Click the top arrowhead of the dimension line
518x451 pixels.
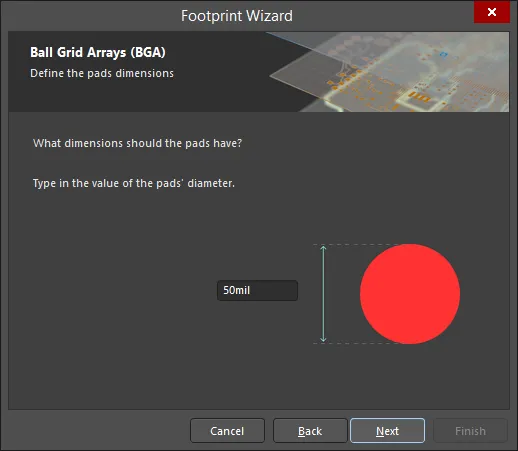pyautogui.click(x=323, y=248)
